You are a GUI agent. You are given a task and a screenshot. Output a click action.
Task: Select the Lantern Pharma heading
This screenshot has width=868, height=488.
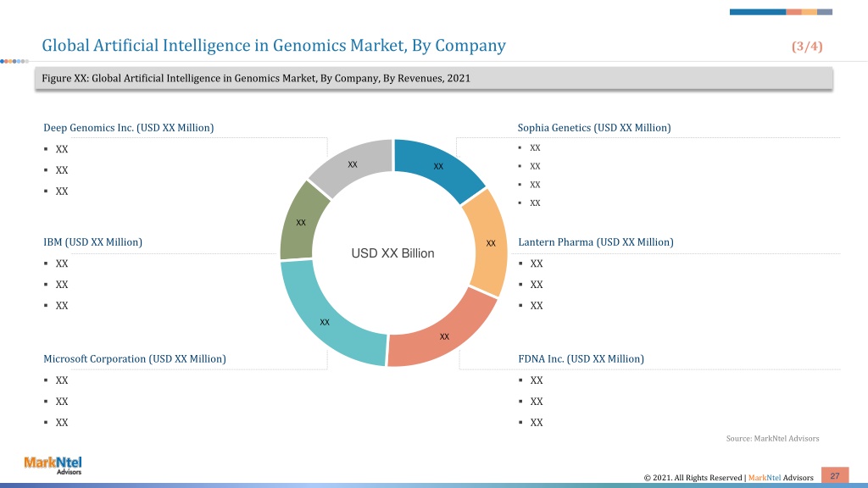pyautogui.click(x=596, y=242)
